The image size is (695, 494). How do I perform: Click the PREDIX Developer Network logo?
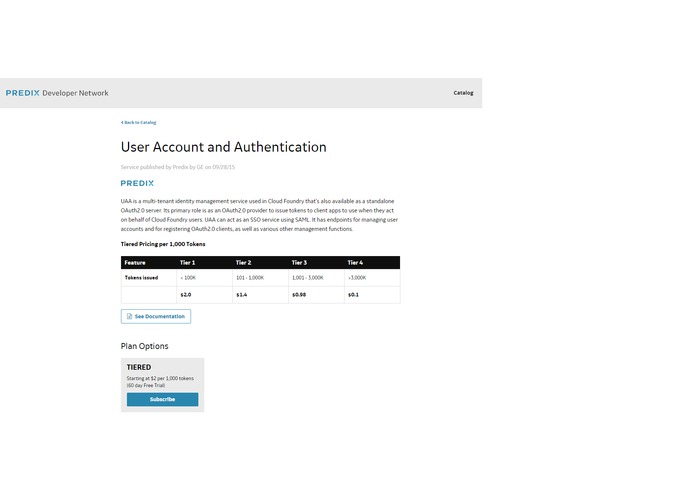[57, 93]
